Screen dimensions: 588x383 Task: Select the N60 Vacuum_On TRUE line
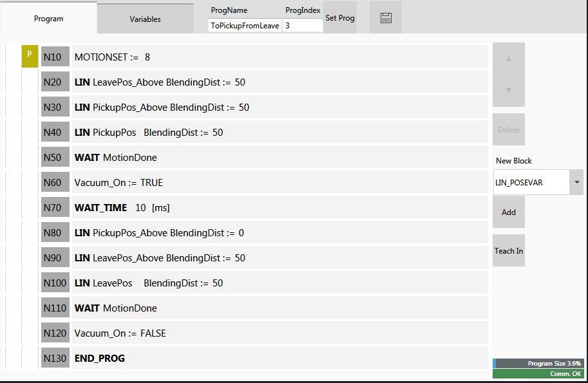click(280, 183)
